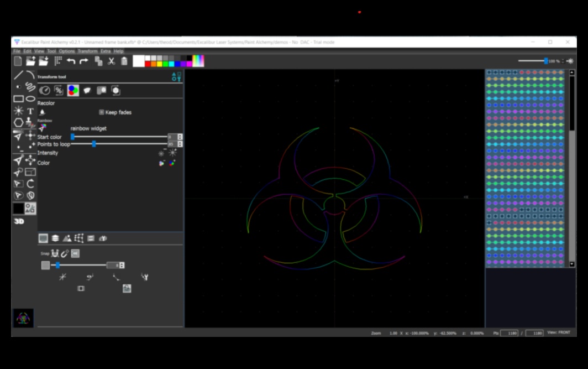Screen dimensions: 588x369
Task: Select the percent scaling icon in the Transform panel
Action: [x=59, y=90]
